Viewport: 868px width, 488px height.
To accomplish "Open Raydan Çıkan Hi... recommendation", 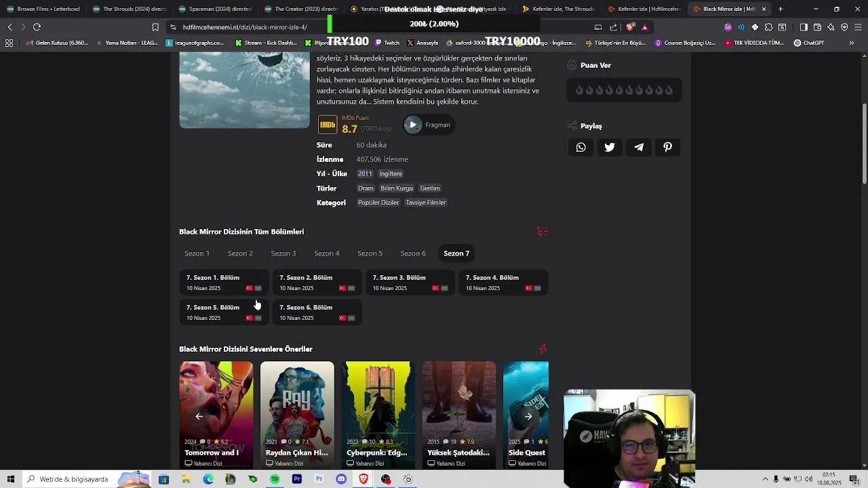I will 297,415.
